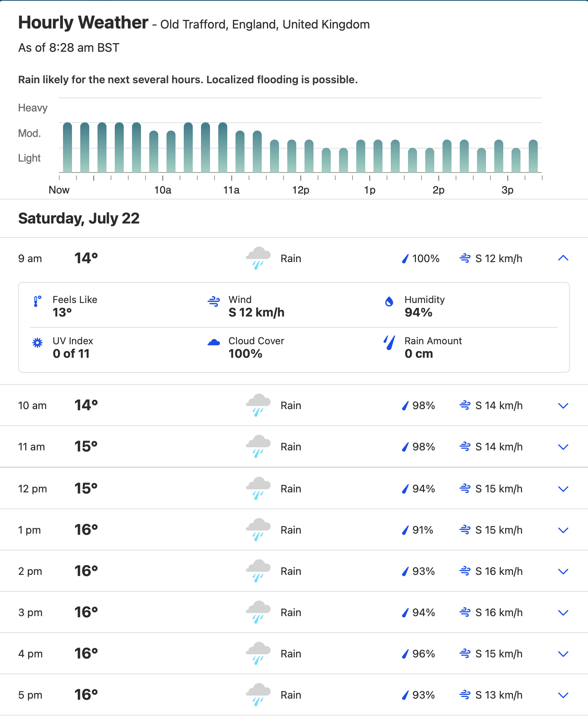Image resolution: width=588 pixels, height=720 pixels.
Task: Click the first rain intensity bar at Now
Action: click(67, 147)
